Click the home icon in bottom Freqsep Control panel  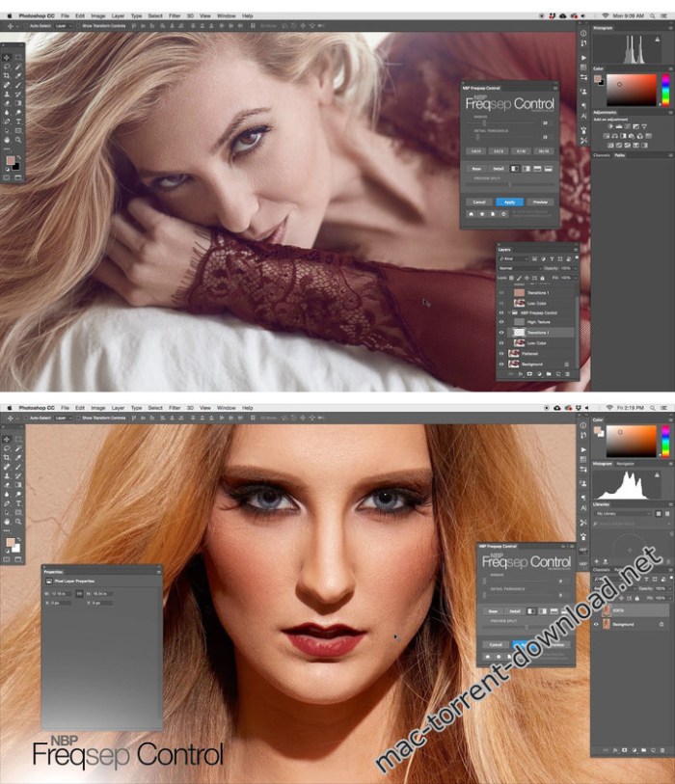click(x=488, y=657)
